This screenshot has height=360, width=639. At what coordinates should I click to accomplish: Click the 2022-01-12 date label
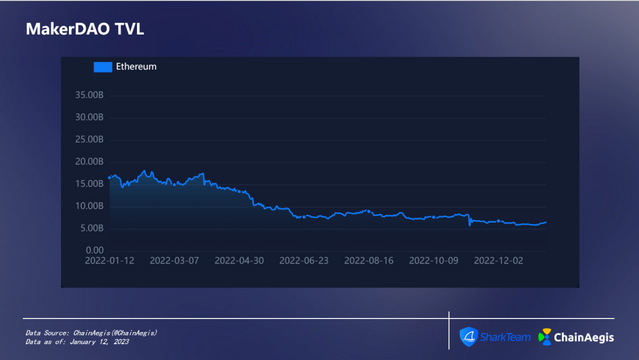pyautogui.click(x=109, y=261)
